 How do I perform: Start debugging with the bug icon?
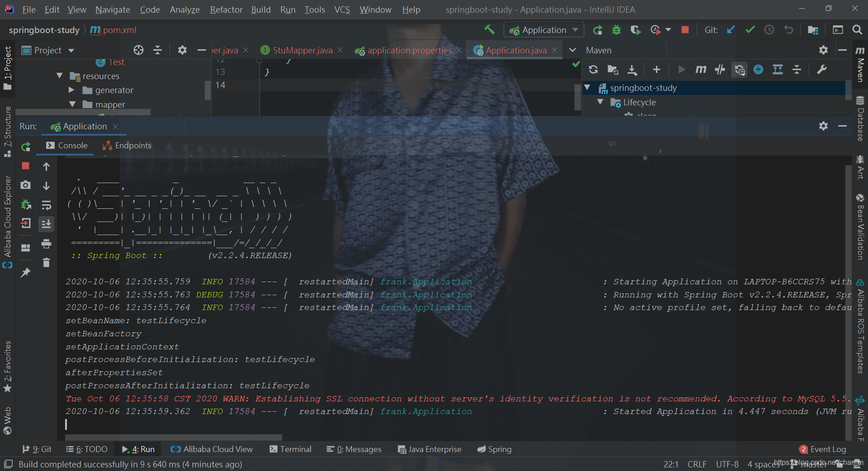tap(616, 30)
